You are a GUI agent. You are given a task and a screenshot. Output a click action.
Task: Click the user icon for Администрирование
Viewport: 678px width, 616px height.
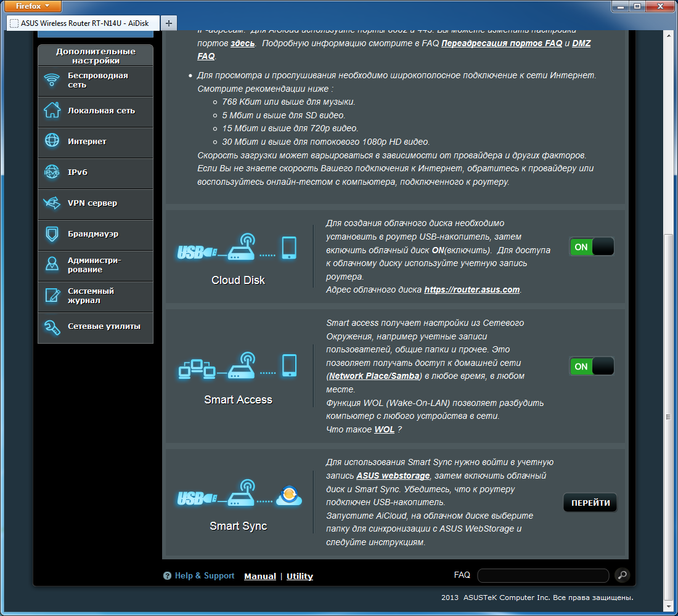pos(52,264)
